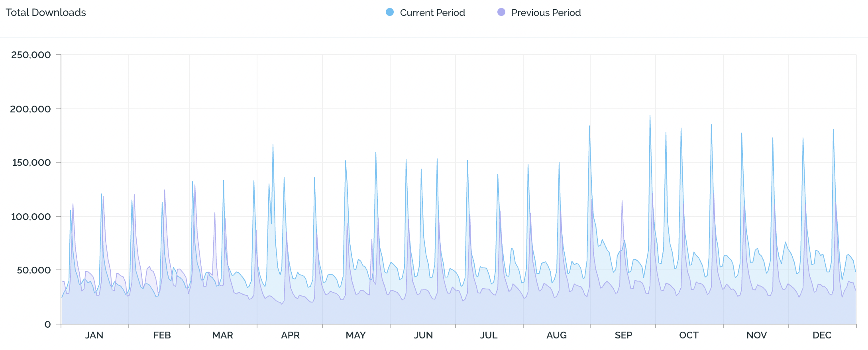Click the blue Current Period legend dot
This screenshot has height=350, width=868.
(390, 12)
